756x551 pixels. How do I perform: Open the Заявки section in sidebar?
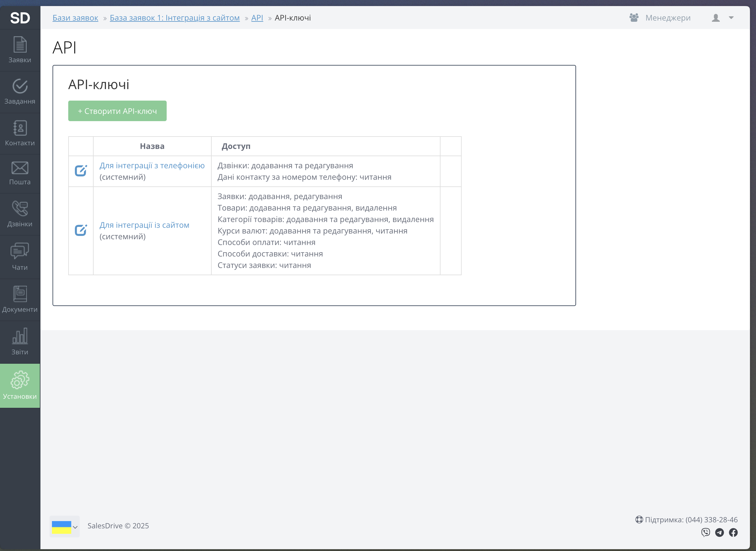20,50
